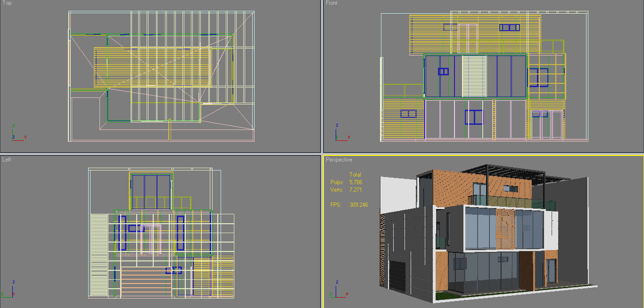The image size is (644, 308).
Task: Open the Perspective viewport label menu
Action: click(x=339, y=160)
